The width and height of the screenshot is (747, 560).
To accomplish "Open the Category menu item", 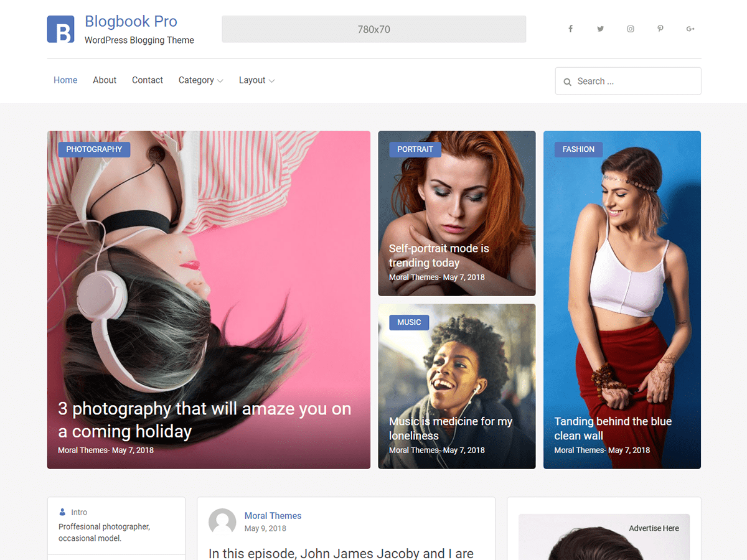I will tap(196, 80).
